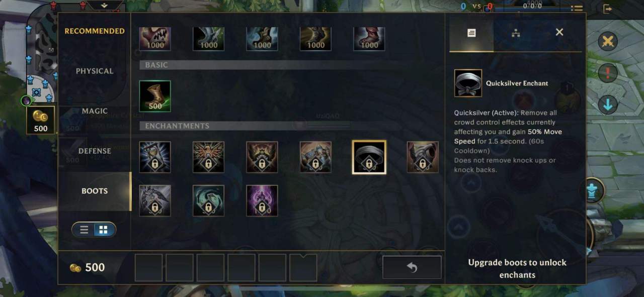Collapse the top minimap chevron
Image resolution: width=644 pixels, height=297 pixels.
click(105, 5)
